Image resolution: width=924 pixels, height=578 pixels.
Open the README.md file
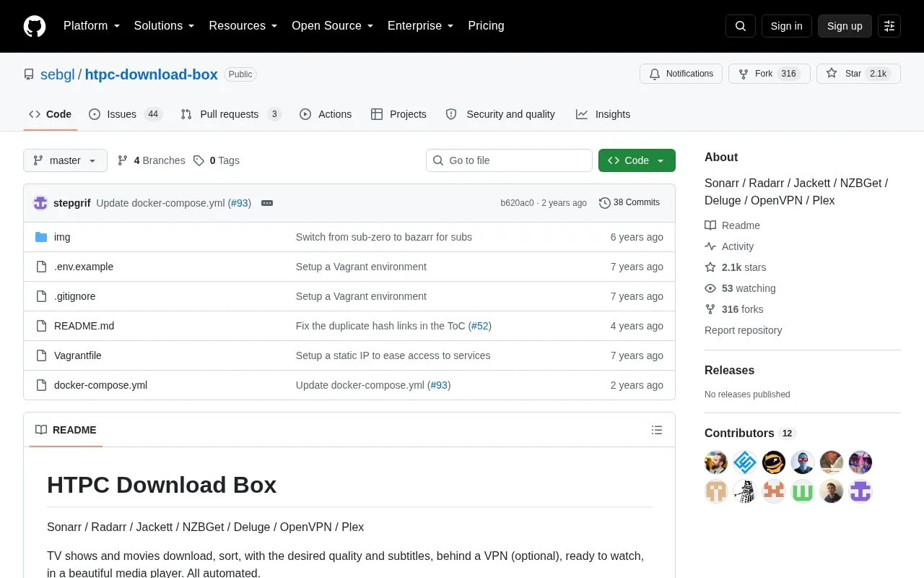tap(84, 326)
